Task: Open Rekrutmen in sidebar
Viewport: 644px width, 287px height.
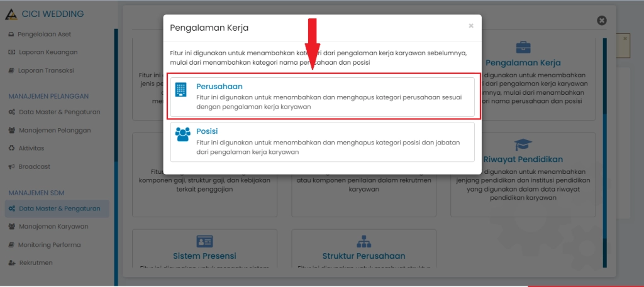Action: [x=36, y=263]
